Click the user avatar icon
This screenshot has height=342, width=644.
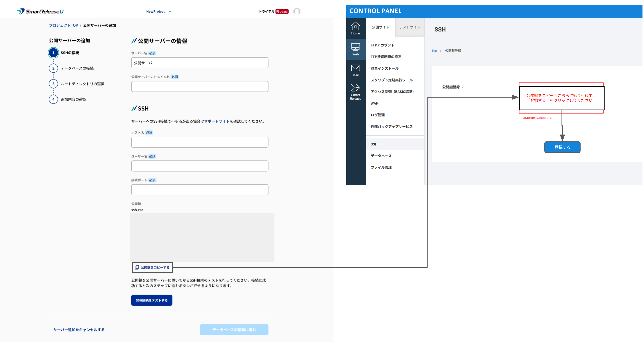point(296,11)
